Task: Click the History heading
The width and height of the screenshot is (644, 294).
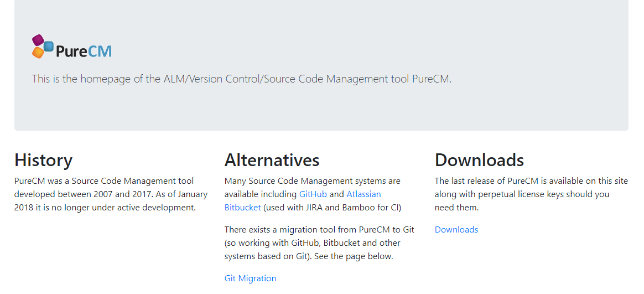Action: pos(43,160)
